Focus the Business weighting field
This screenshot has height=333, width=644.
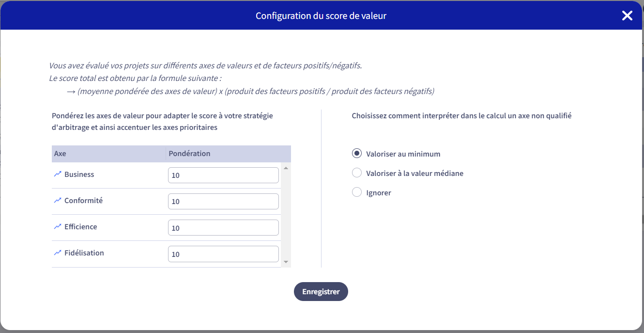[x=223, y=175]
